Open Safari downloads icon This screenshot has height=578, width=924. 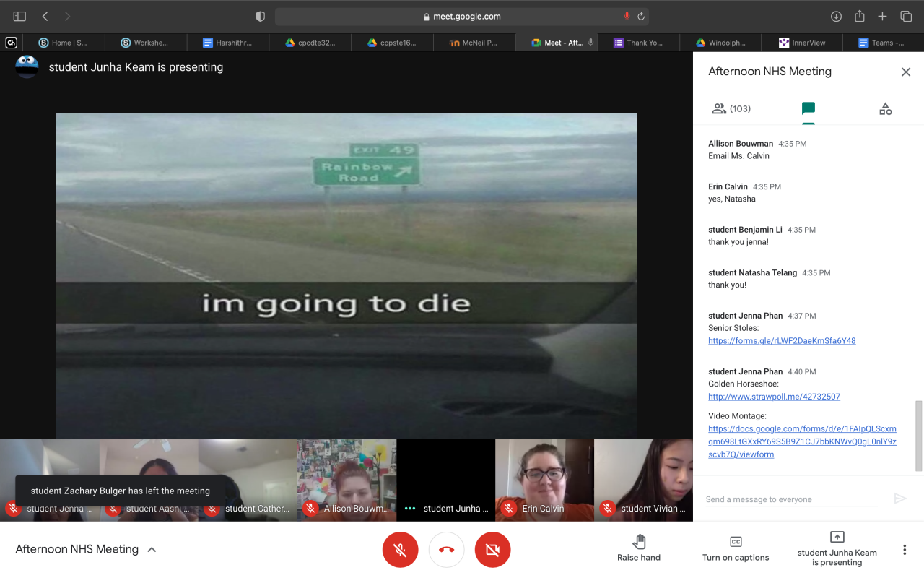[836, 16]
